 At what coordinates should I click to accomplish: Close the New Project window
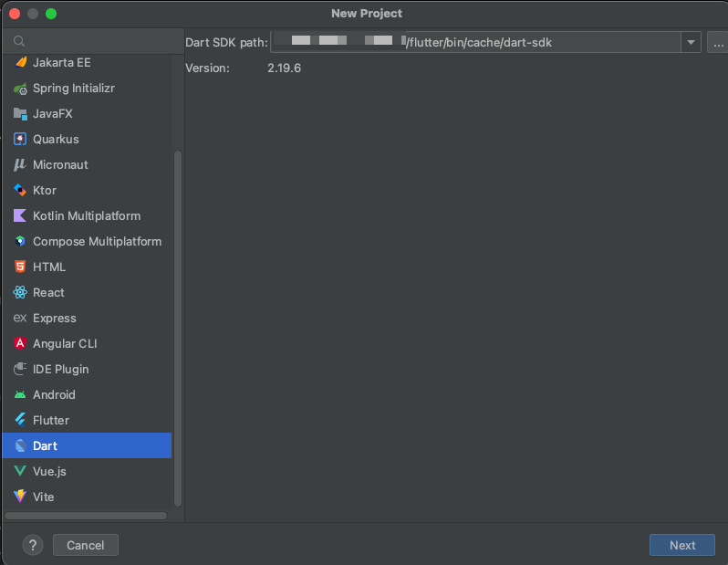pyautogui.click(x=15, y=14)
